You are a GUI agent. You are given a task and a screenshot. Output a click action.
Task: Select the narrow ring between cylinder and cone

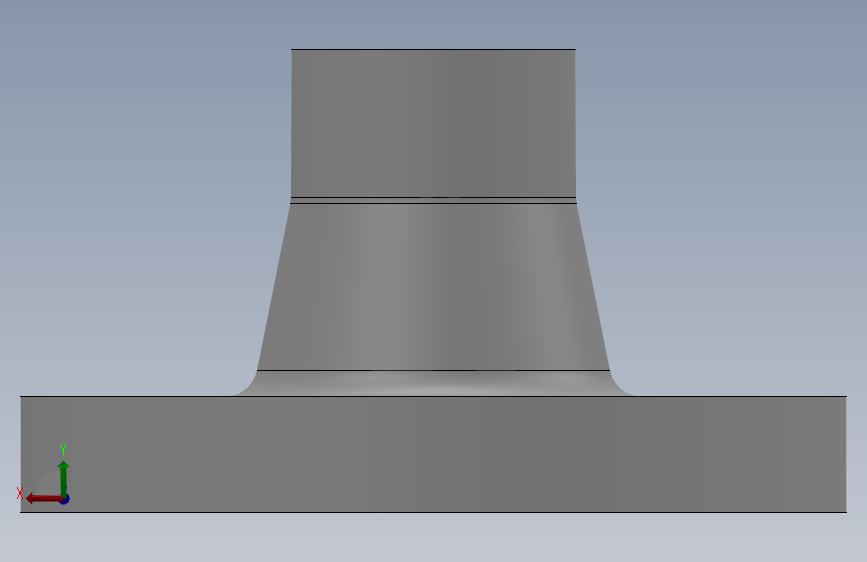434,200
